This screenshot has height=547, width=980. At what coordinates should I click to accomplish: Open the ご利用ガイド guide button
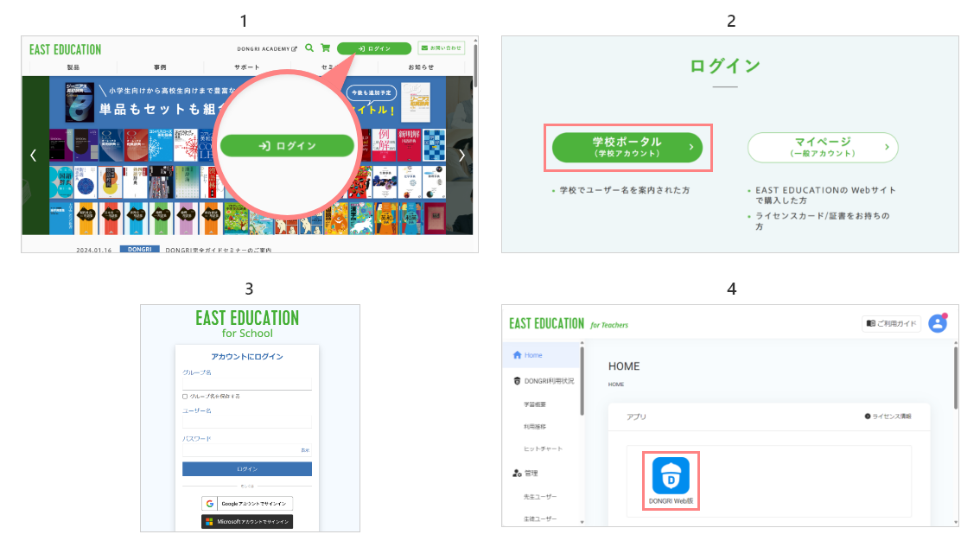(891, 323)
